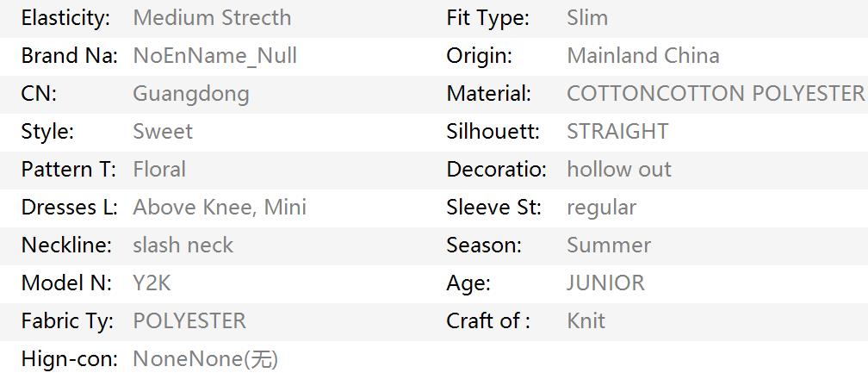
Task: Click the STRAIGHT silhouette value
Action: click(x=617, y=131)
